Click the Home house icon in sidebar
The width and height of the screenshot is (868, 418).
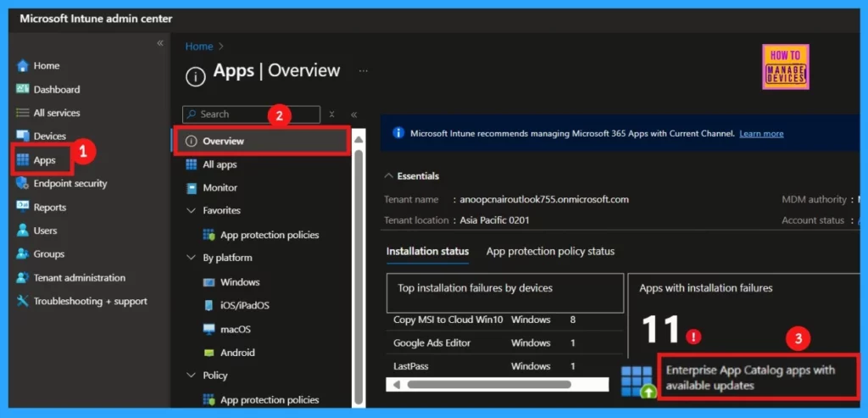(23, 66)
